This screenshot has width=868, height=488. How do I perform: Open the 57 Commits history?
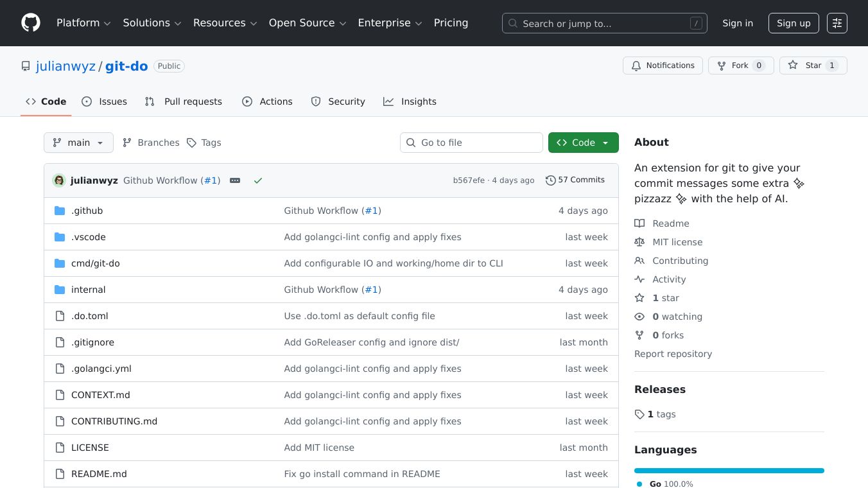pyautogui.click(x=575, y=180)
